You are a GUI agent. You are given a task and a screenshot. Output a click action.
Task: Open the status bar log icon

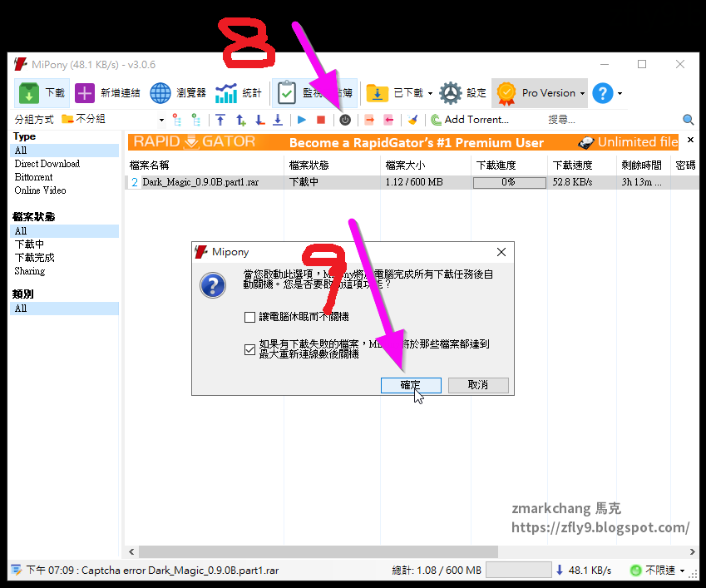tap(16, 570)
